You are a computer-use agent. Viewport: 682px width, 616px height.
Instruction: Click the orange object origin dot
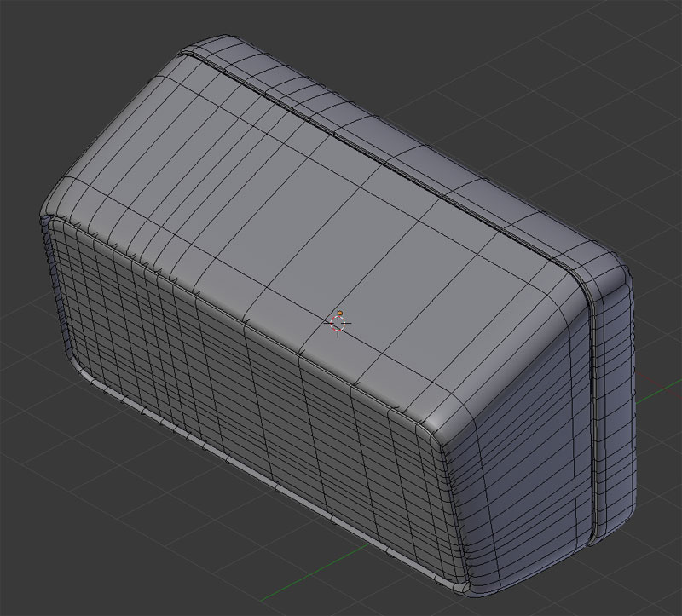point(340,313)
